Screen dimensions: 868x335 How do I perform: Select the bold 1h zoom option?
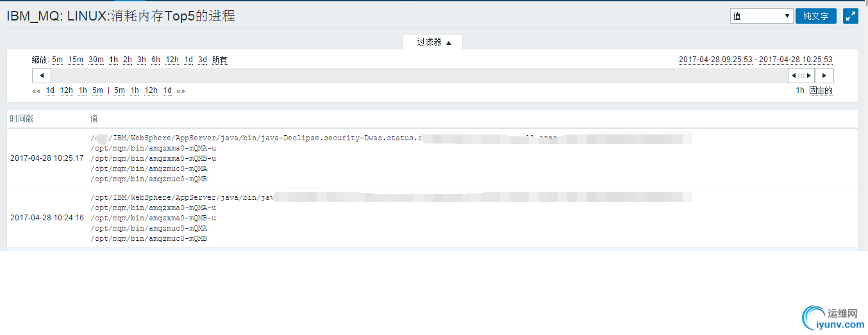113,60
